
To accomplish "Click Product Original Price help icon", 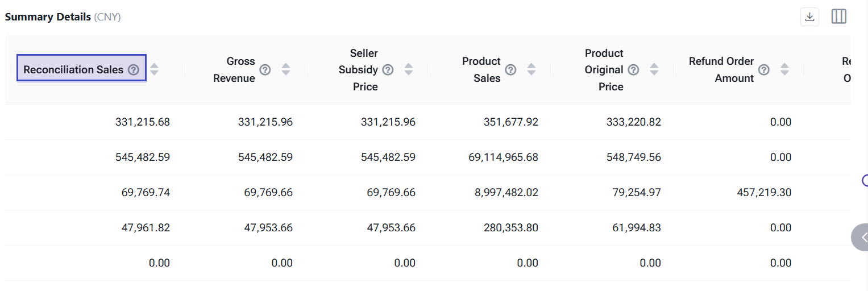I will point(633,70).
